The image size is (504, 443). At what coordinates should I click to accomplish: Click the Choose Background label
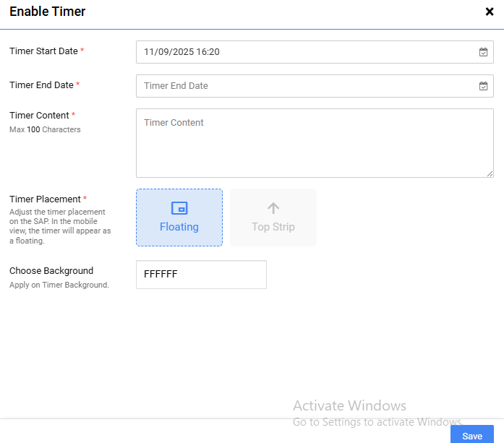click(x=51, y=271)
